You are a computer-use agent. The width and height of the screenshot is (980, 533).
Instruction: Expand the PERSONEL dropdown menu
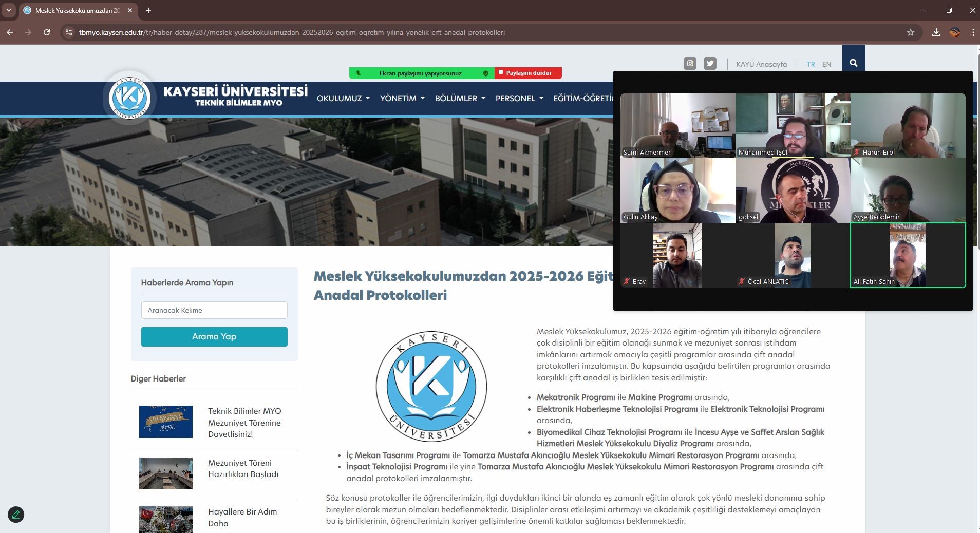click(x=519, y=98)
